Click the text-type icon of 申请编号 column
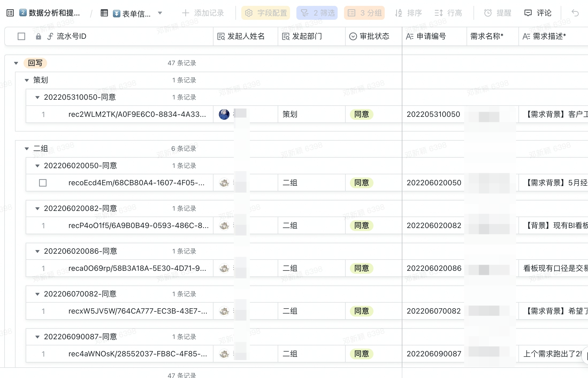The width and height of the screenshot is (588, 378). [410, 36]
